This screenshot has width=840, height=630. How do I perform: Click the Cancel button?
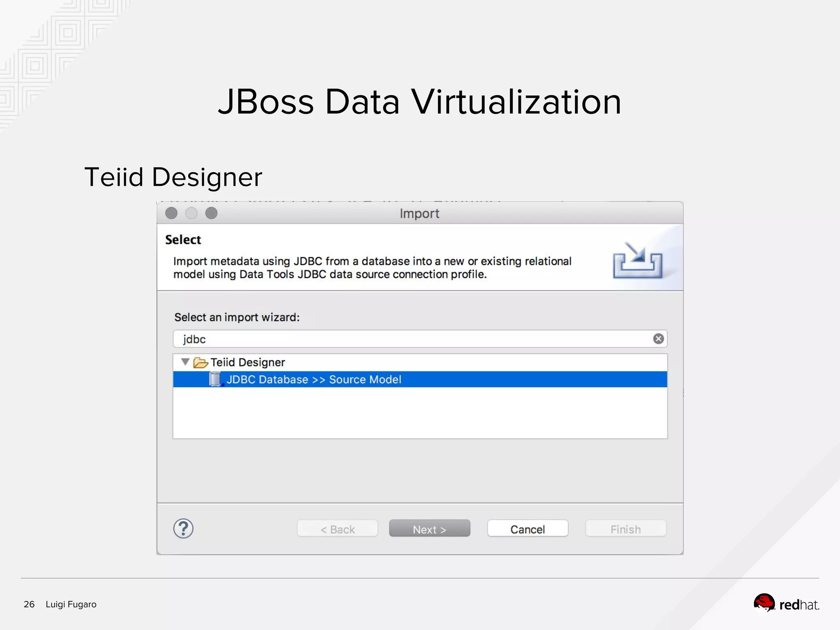coord(527,529)
